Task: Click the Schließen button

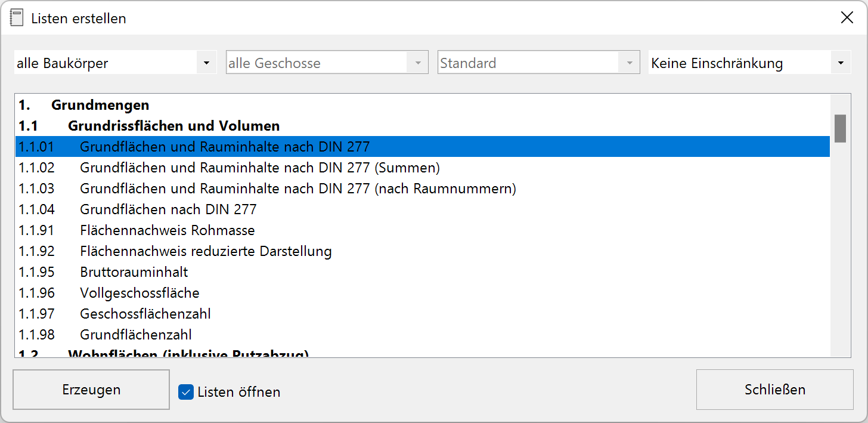Action: pos(775,390)
